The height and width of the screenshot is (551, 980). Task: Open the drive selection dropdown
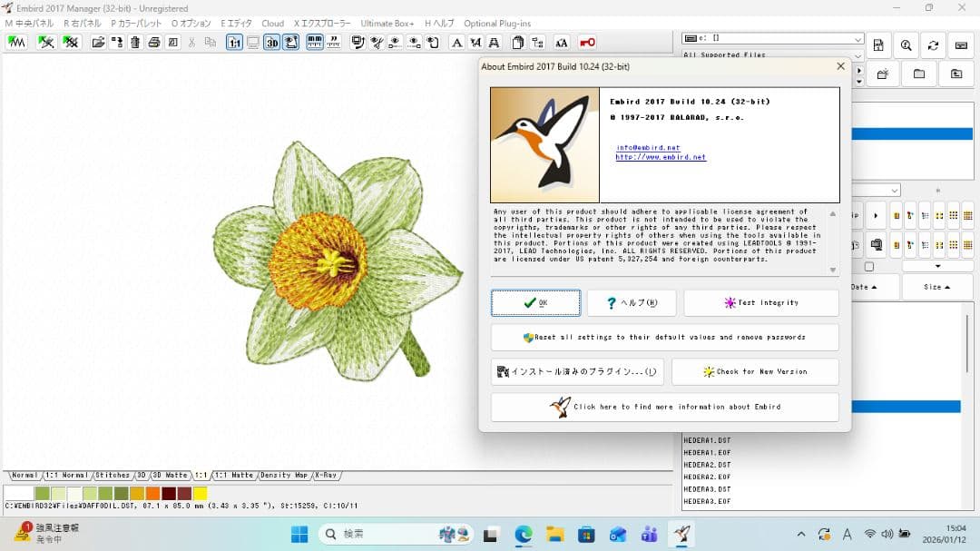(x=857, y=39)
